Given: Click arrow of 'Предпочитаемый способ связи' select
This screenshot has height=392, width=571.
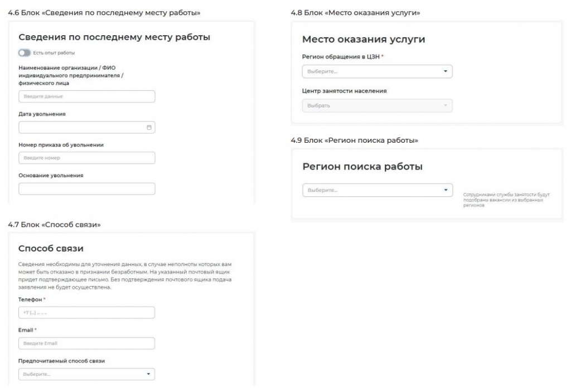Looking at the screenshot, I should (148, 374).
